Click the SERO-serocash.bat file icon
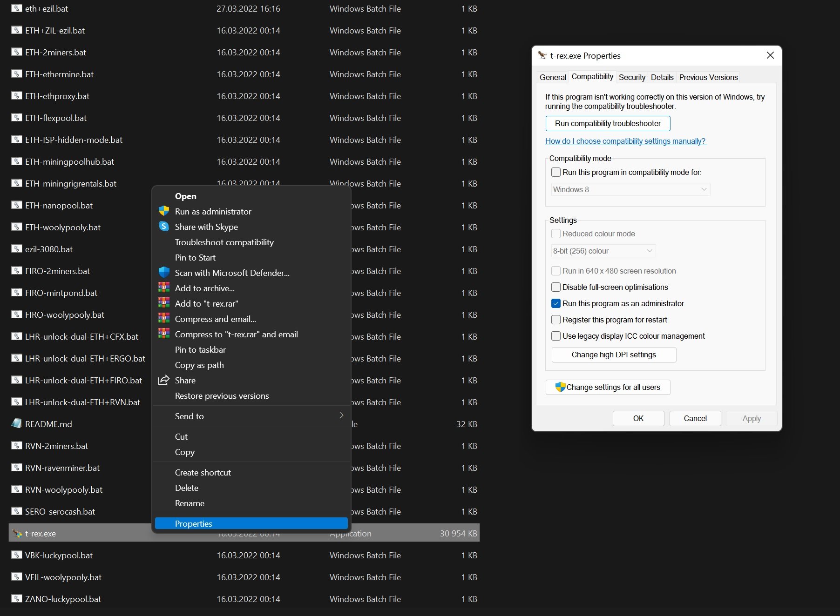The image size is (840, 616). tap(17, 511)
